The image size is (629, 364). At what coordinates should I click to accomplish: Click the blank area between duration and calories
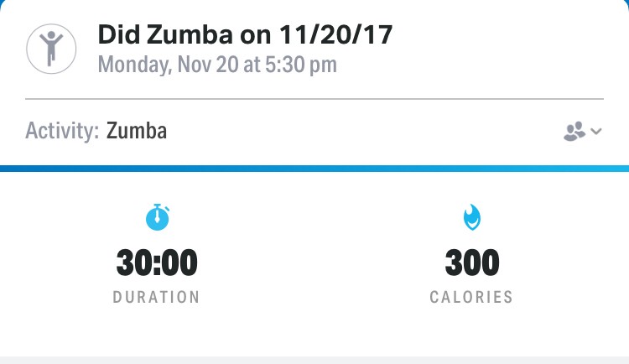click(314, 260)
